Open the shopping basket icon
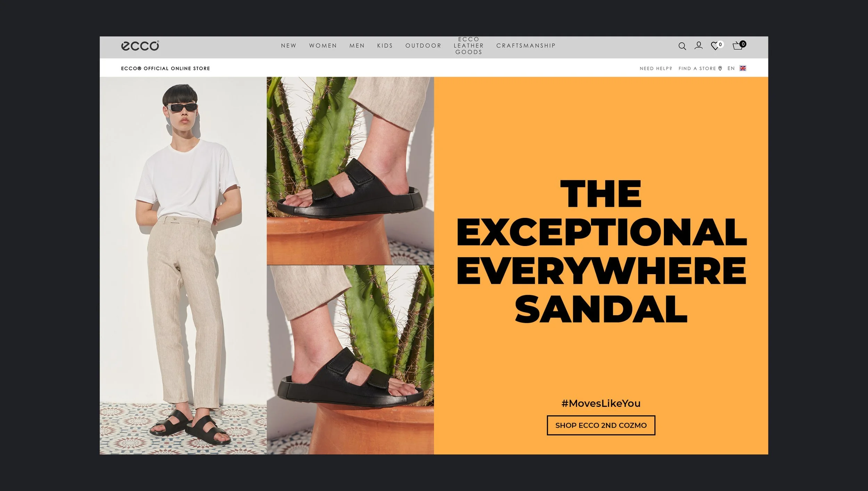This screenshot has height=491, width=868. (x=737, y=46)
